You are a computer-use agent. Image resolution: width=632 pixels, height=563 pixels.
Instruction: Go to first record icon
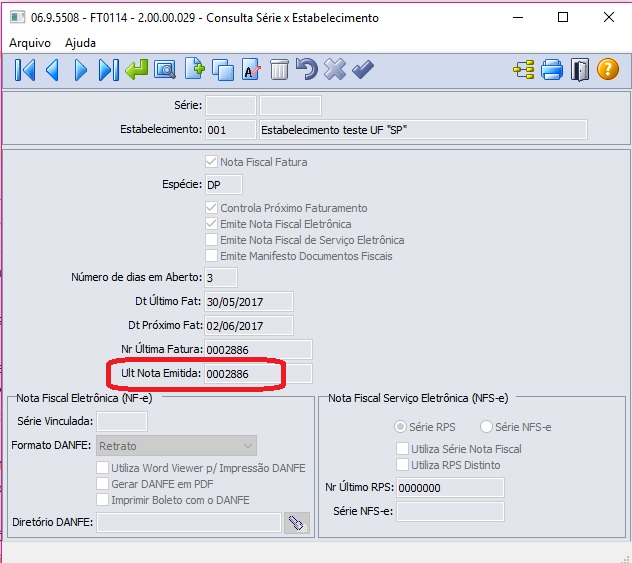25,70
